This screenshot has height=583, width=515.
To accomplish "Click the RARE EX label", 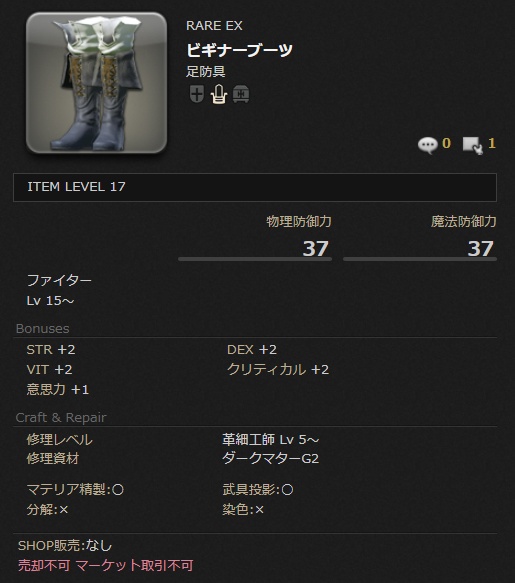I will pos(214,26).
